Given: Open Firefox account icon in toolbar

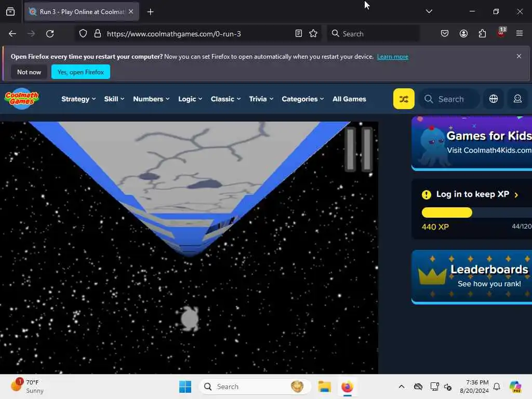Looking at the screenshot, I should (x=463, y=33).
